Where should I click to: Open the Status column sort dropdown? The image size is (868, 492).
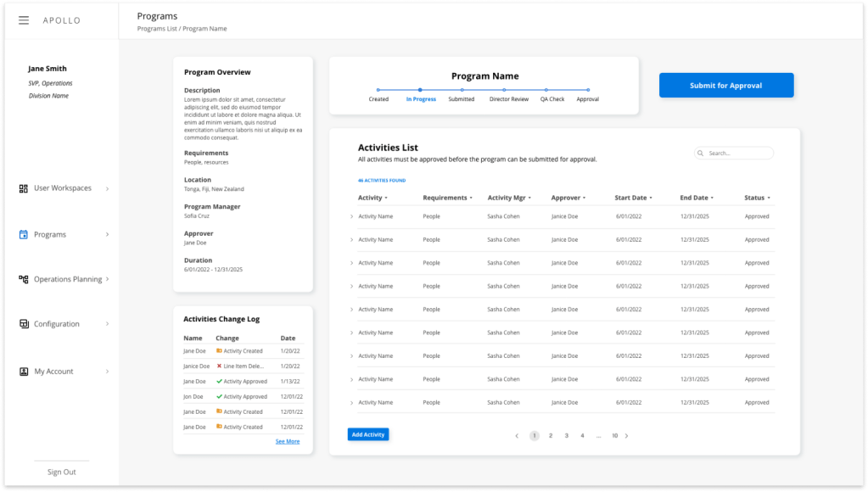coord(768,198)
